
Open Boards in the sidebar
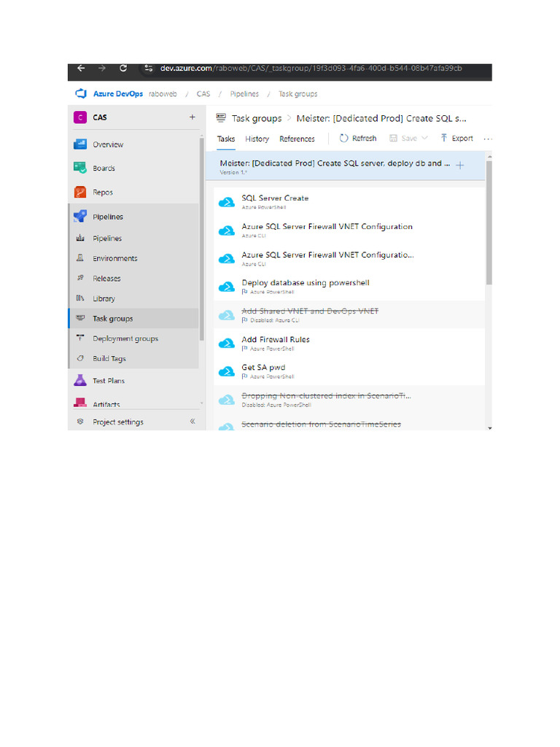(134, 169)
